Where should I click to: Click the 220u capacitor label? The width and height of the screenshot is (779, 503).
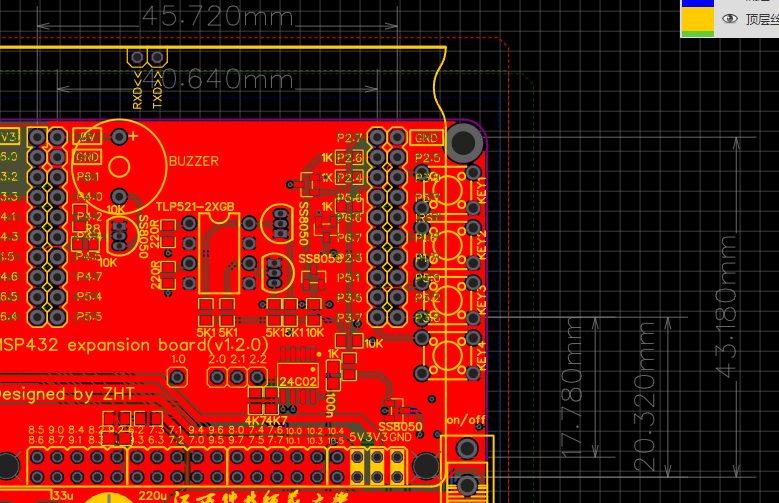point(153,496)
